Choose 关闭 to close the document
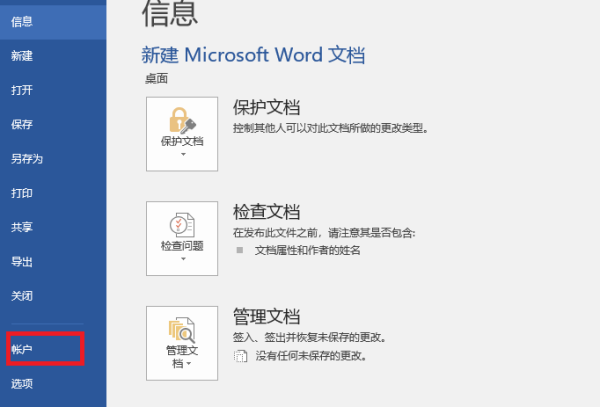Screen dimensions: 600x407 click(x=53, y=296)
